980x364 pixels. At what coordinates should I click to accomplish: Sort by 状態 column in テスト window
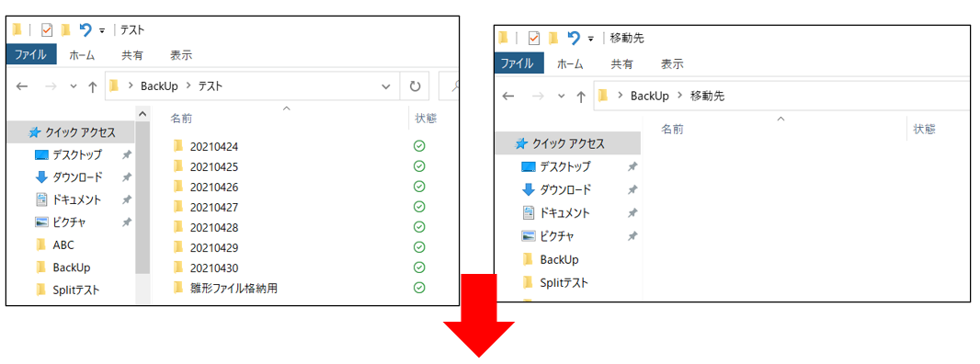click(x=426, y=119)
